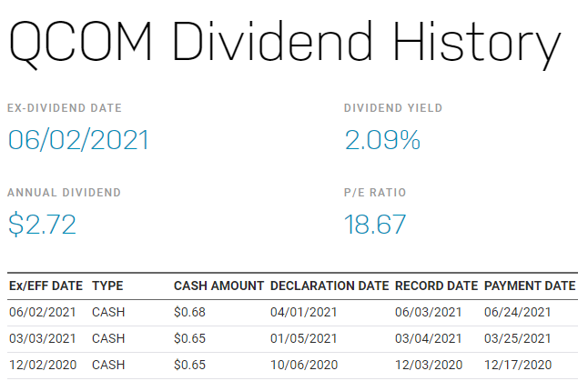The image size is (588, 381).
Task: Select CASH type in the 03/03/2021 row
Action: (x=108, y=338)
